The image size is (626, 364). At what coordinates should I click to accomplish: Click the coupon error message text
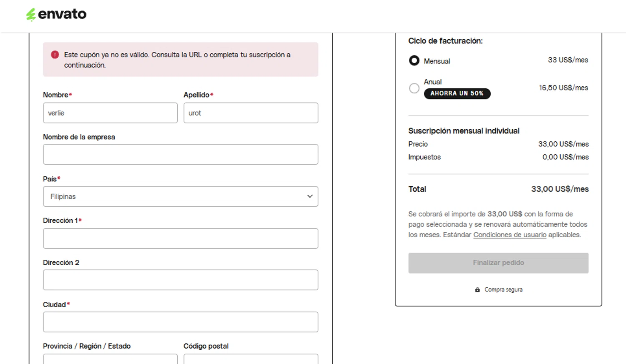coord(177,60)
